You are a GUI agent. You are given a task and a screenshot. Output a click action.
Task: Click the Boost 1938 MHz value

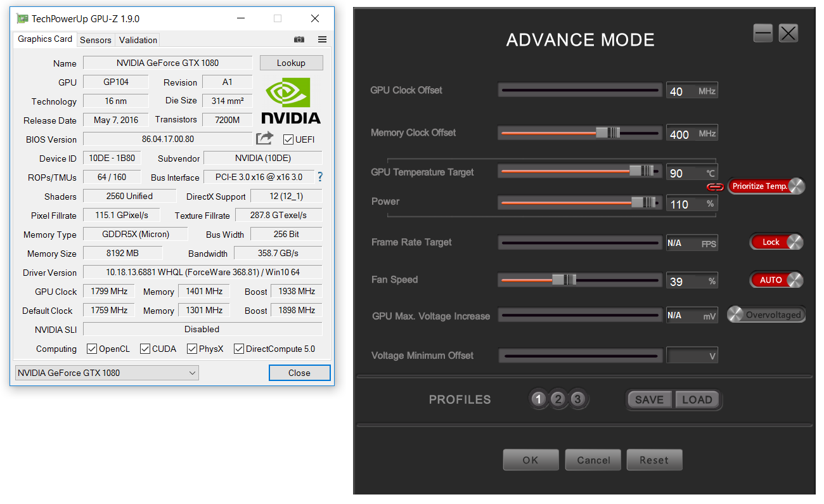point(296,291)
